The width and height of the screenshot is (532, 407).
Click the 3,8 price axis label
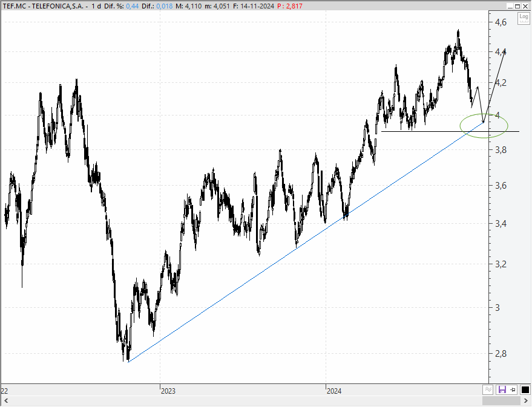(x=501, y=150)
